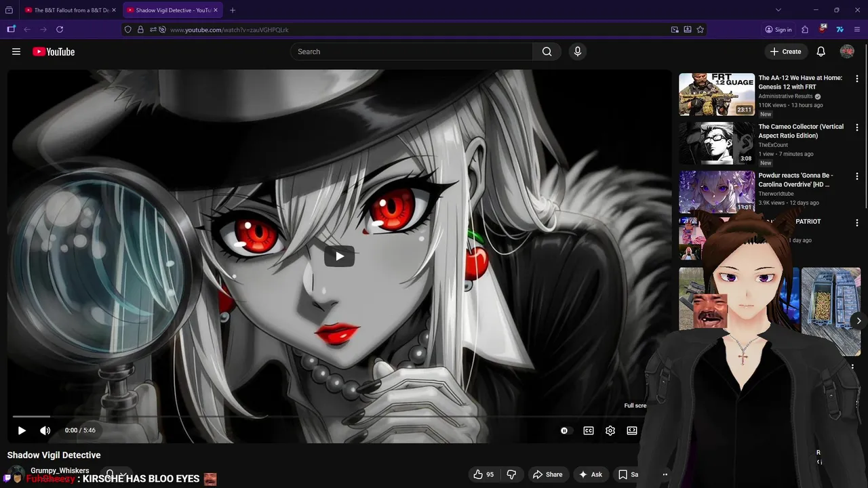Open the Powdur reacts video thumbnail

[x=717, y=192]
